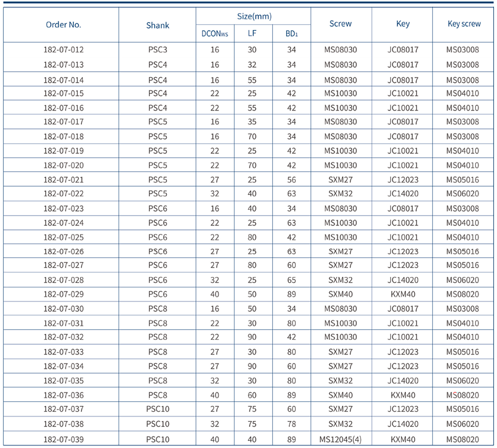Click the DCONws sub-header
Viewport: 497px width, 448px height.
click(215, 34)
